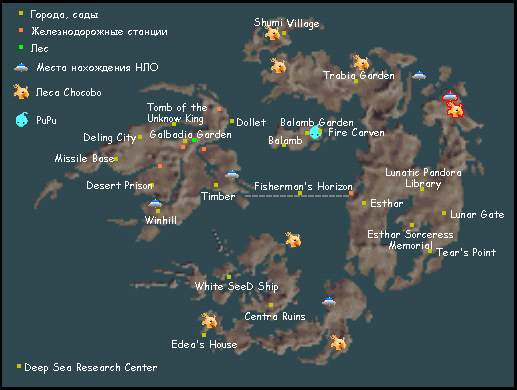The image size is (517, 390).
Task: Select the UFO icon east of Trabia Garden
Action: (419, 75)
